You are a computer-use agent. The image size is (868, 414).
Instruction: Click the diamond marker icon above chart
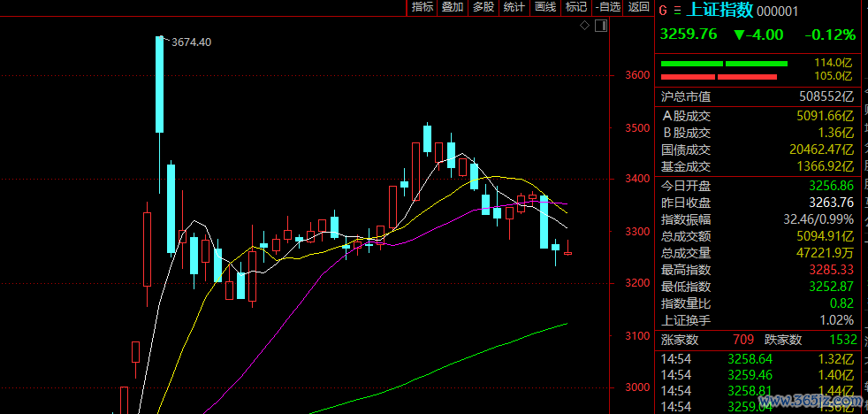[x=584, y=25]
